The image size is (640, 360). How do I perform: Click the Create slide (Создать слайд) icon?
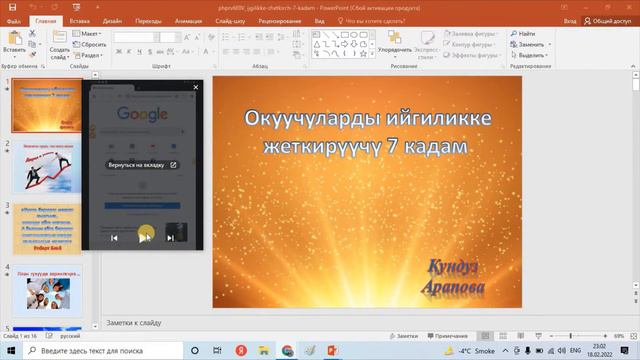(60, 37)
